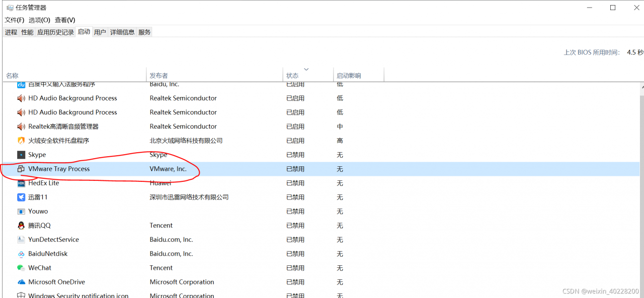Select the YunDetectService entry name
The image size is (644, 298).
(x=53, y=240)
